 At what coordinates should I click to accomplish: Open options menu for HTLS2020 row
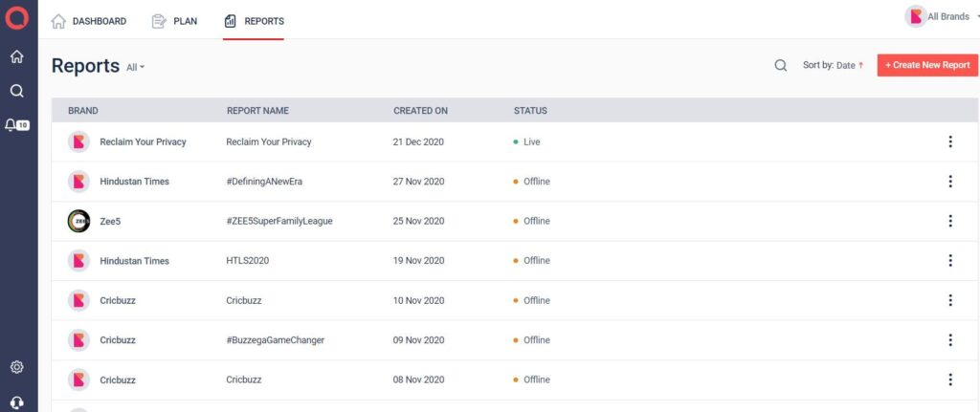[x=950, y=260]
